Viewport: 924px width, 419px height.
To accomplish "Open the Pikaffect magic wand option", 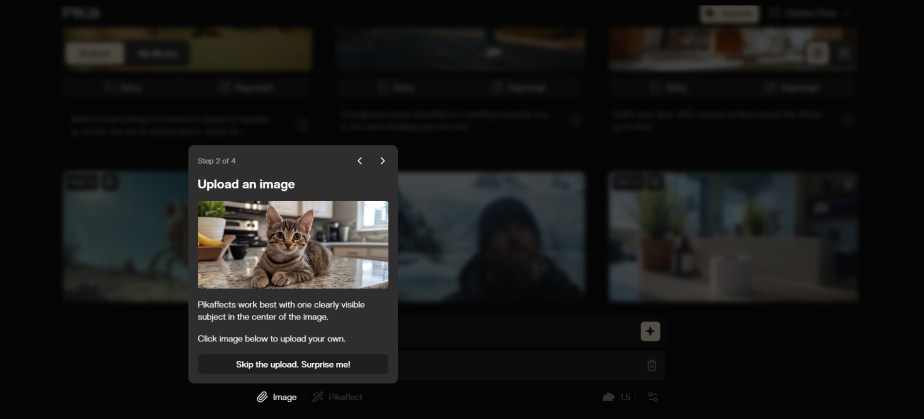I will click(x=337, y=397).
